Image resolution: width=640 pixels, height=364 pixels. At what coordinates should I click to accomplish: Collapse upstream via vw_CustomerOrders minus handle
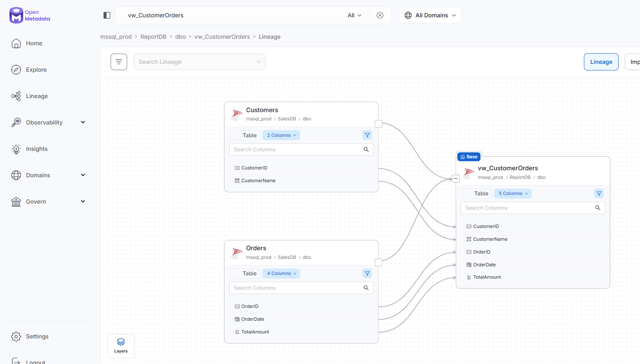click(x=456, y=178)
